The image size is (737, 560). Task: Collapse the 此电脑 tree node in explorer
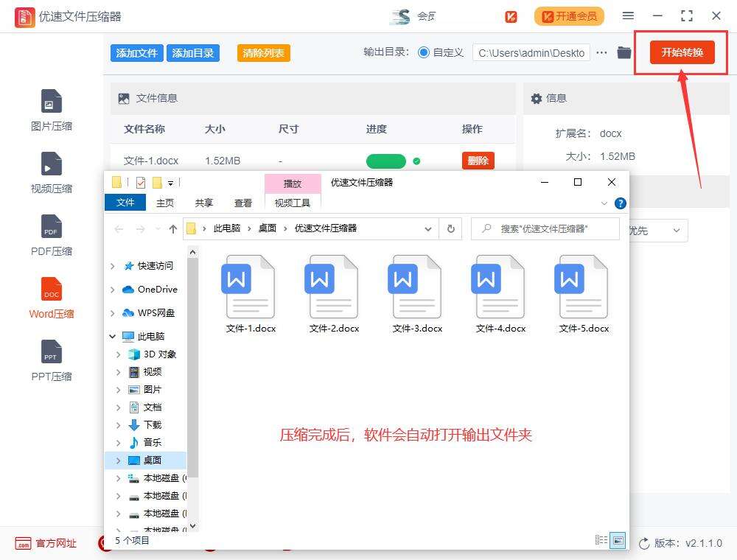[112, 336]
